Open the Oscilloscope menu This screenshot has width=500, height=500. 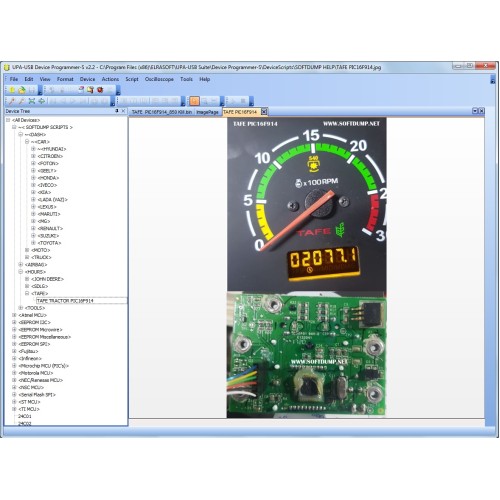pos(159,79)
